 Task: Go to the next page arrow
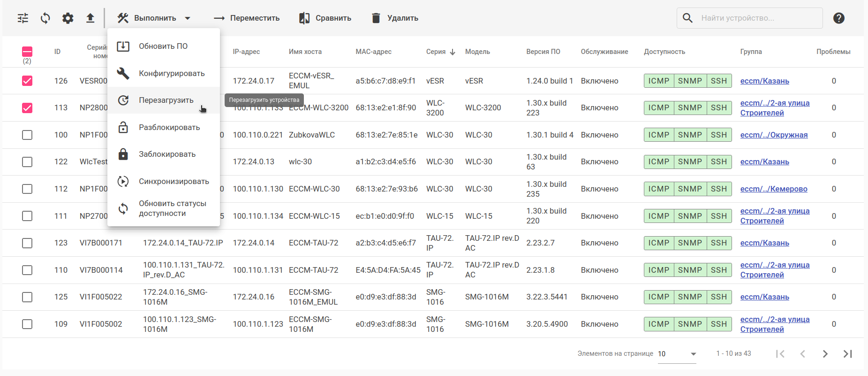(825, 354)
